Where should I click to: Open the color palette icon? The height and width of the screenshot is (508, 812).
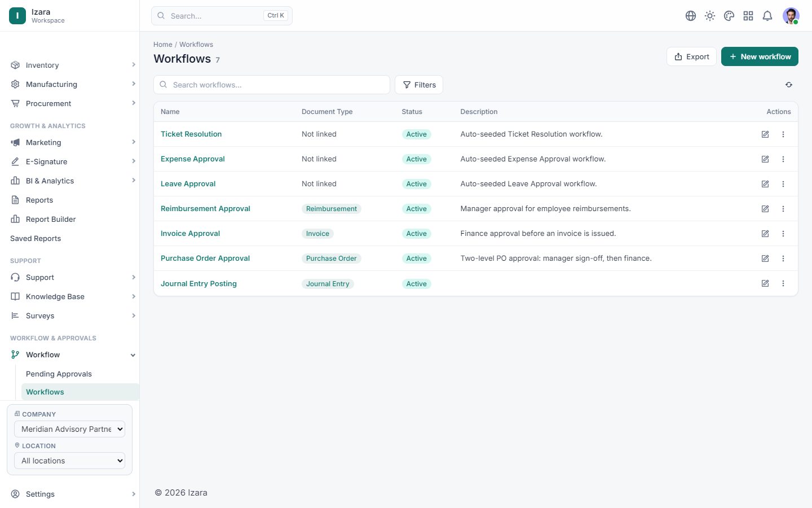coord(729,16)
